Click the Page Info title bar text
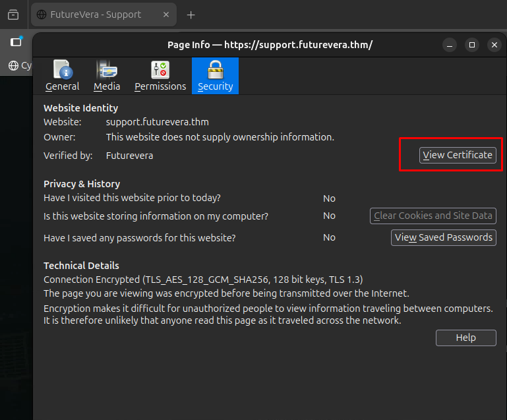 pyautogui.click(x=270, y=45)
